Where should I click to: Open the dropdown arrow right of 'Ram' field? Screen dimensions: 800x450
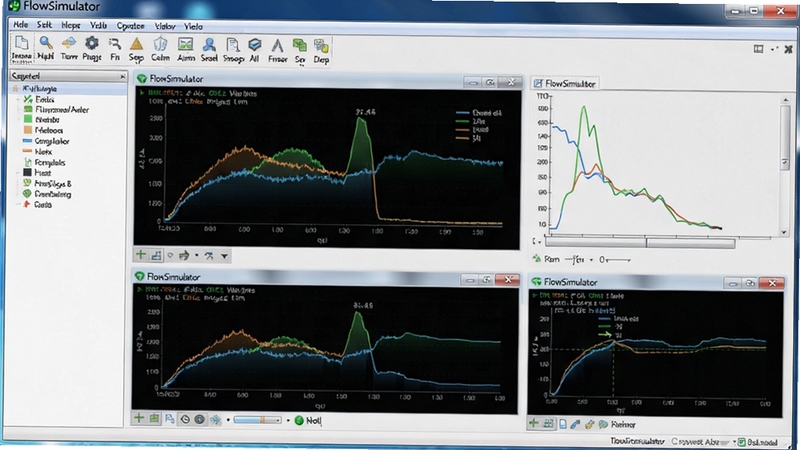(591, 260)
